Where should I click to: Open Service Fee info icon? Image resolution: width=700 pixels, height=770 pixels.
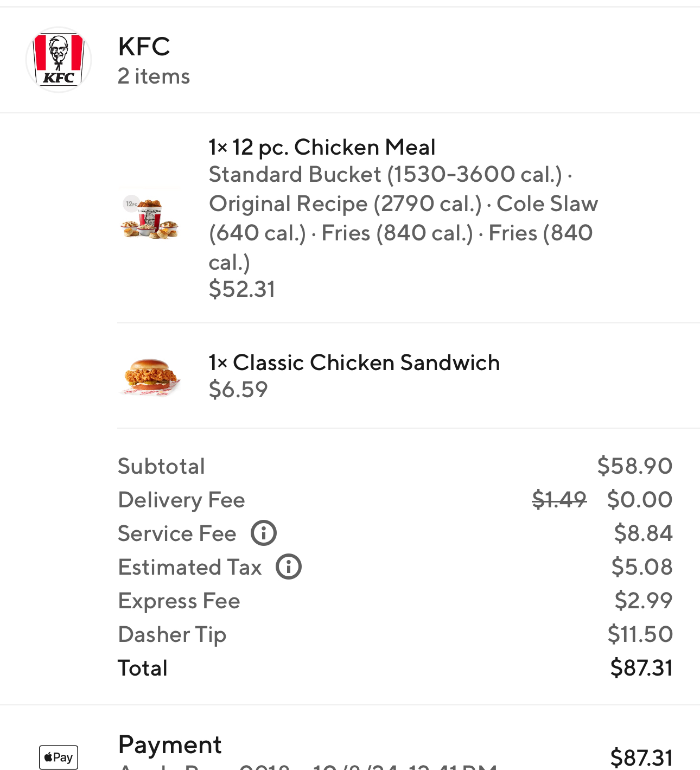point(264,533)
